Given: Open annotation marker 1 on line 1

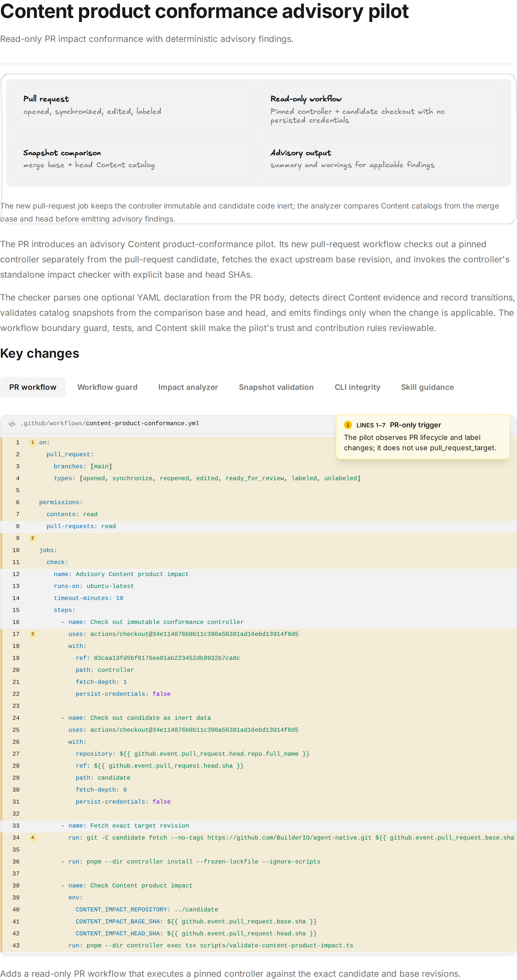Looking at the screenshot, I should coord(33,442).
